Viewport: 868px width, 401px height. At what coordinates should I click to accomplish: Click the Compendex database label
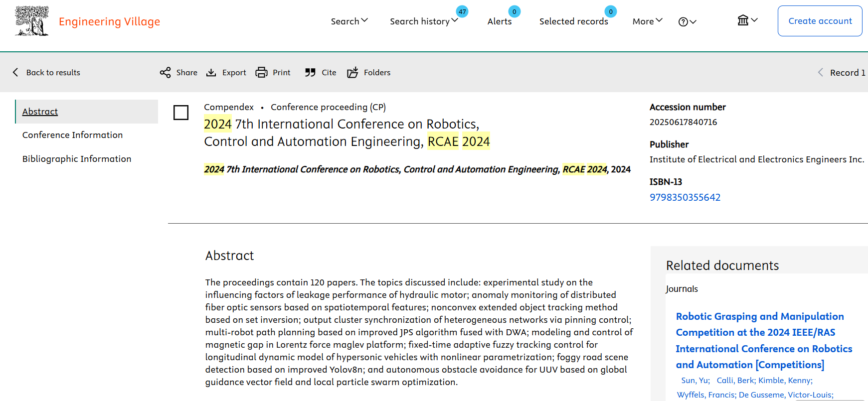229,107
